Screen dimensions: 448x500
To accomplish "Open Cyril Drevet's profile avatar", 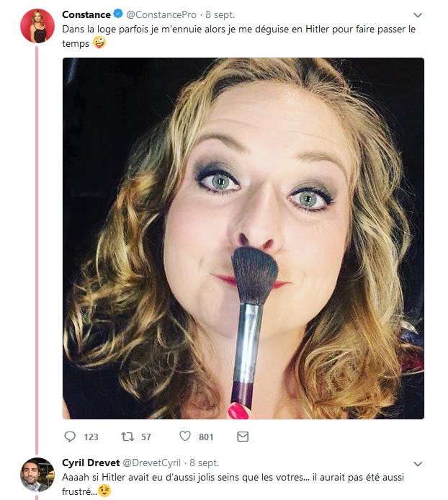I will (x=37, y=474).
